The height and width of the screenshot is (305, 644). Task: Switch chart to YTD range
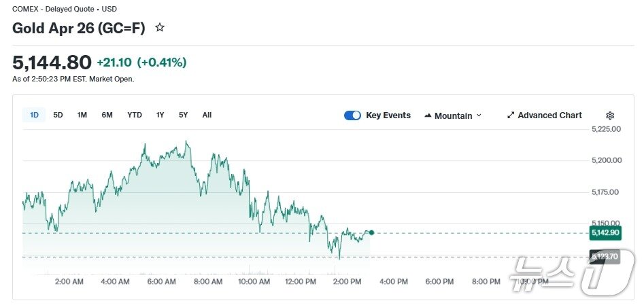(x=135, y=115)
